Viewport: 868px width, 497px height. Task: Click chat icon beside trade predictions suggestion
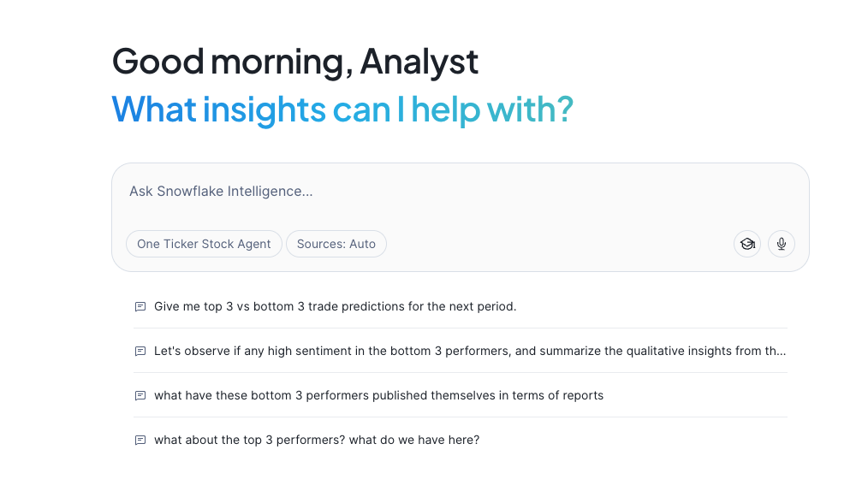[140, 306]
